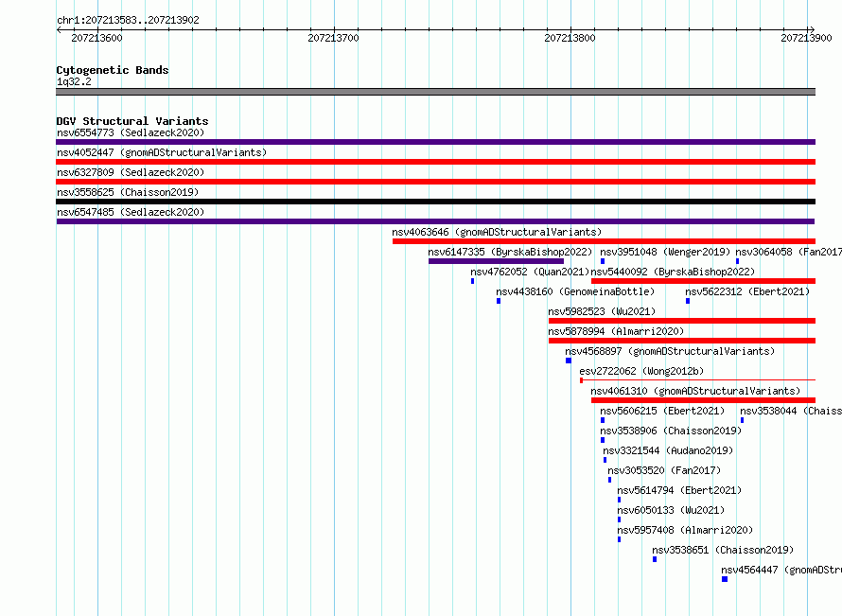Viewport: 842px width, 616px height.
Task: Select the nsv4762052 (Quan2021) label
Action: [530, 272]
